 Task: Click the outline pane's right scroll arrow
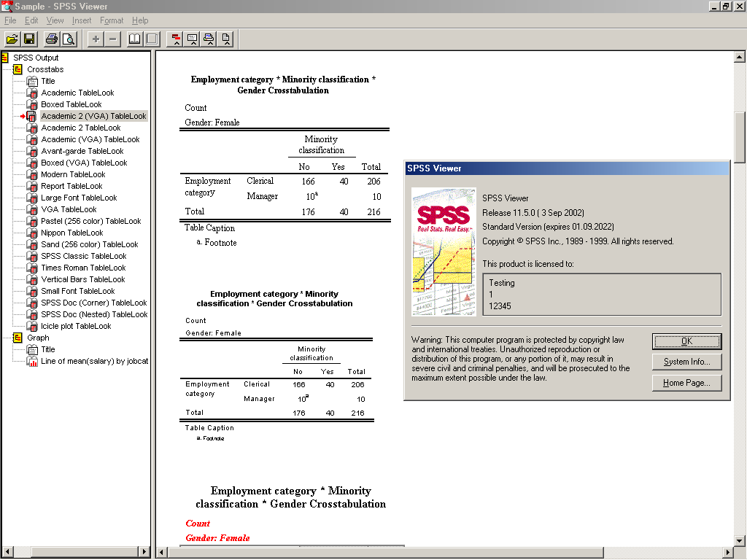pos(144,552)
